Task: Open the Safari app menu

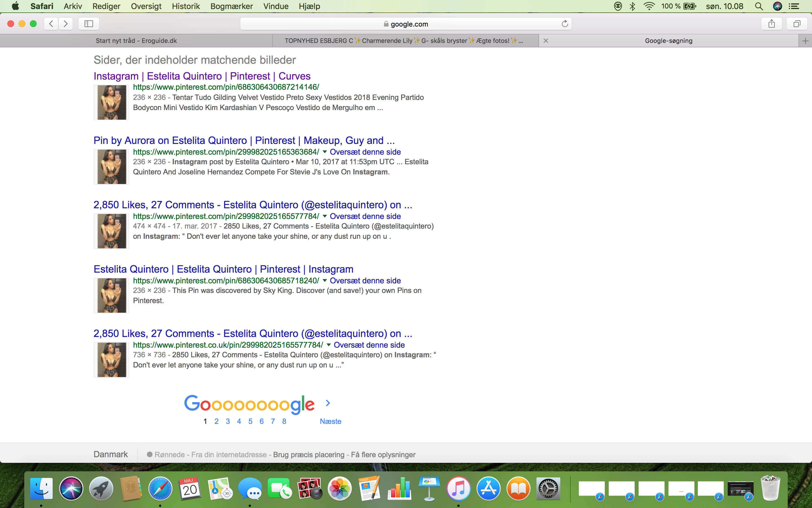Action: point(42,6)
